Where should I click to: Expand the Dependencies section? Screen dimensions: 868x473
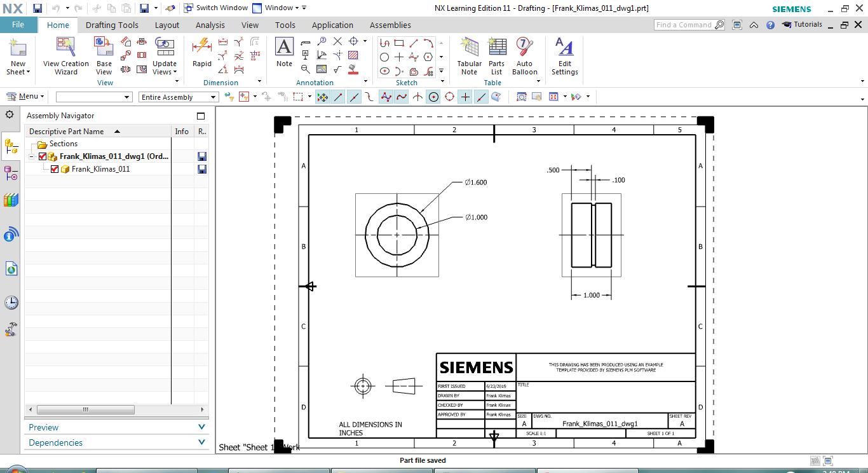pos(201,442)
